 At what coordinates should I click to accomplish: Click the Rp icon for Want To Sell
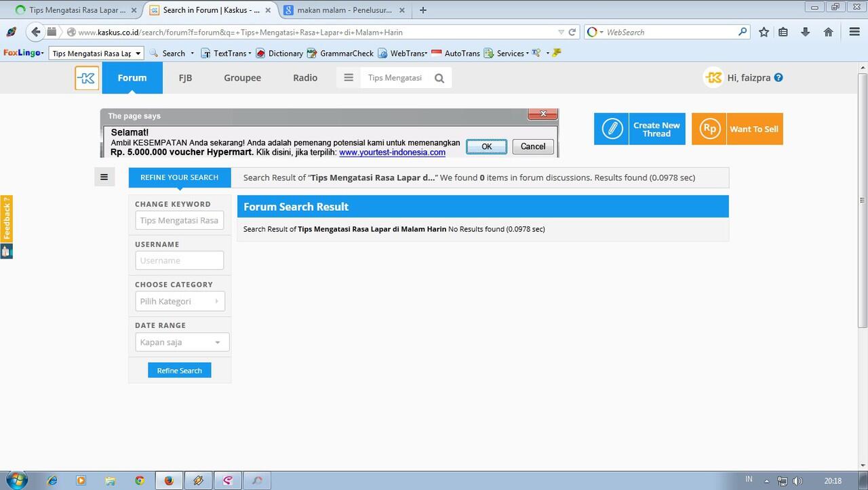[709, 129]
